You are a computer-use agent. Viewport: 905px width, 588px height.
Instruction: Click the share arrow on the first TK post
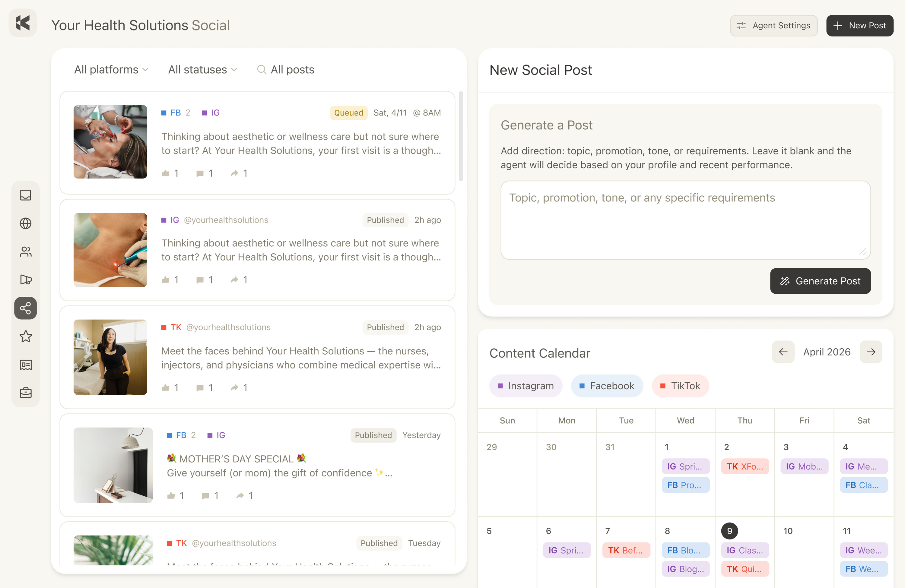235,388
